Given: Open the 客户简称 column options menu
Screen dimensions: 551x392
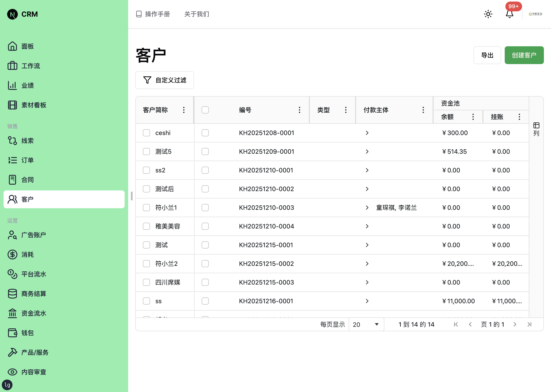Looking at the screenshot, I should click(x=184, y=110).
